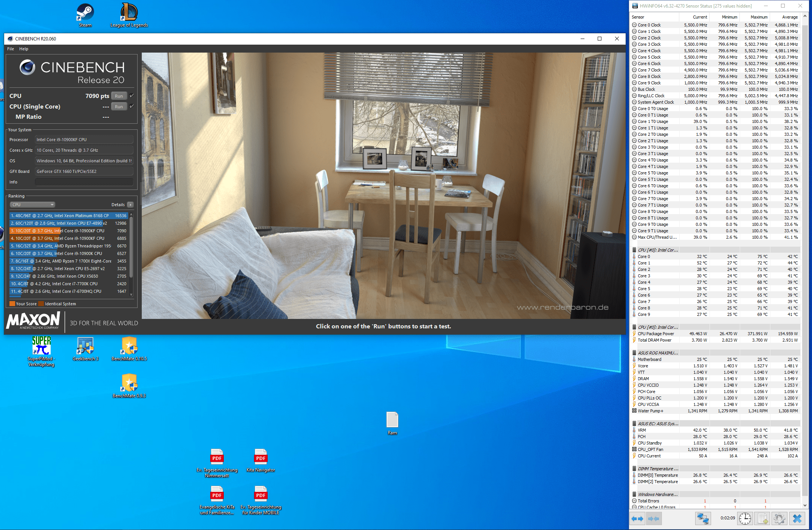Select the Ev. Tageseinrichtung Nimmersatt PDF
Image resolution: width=812 pixels, height=530 pixels.
(217, 463)
